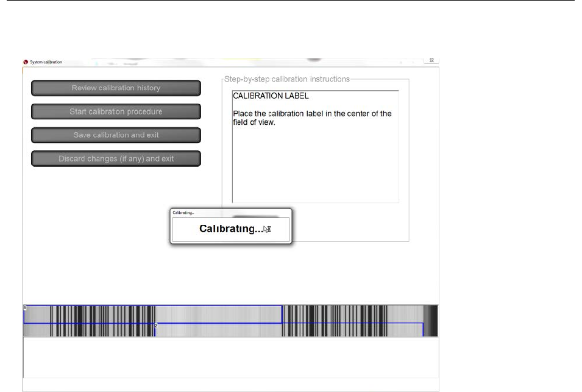Click the System calibration title icon
The height and width of the screenshot is (392, 582).
[x=26, y=62]
